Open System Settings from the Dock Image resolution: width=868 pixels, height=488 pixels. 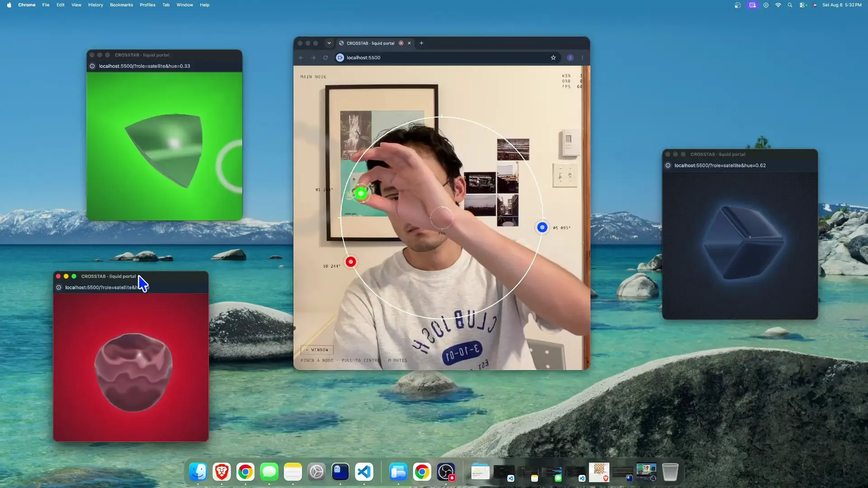click(x=316, y=472)
